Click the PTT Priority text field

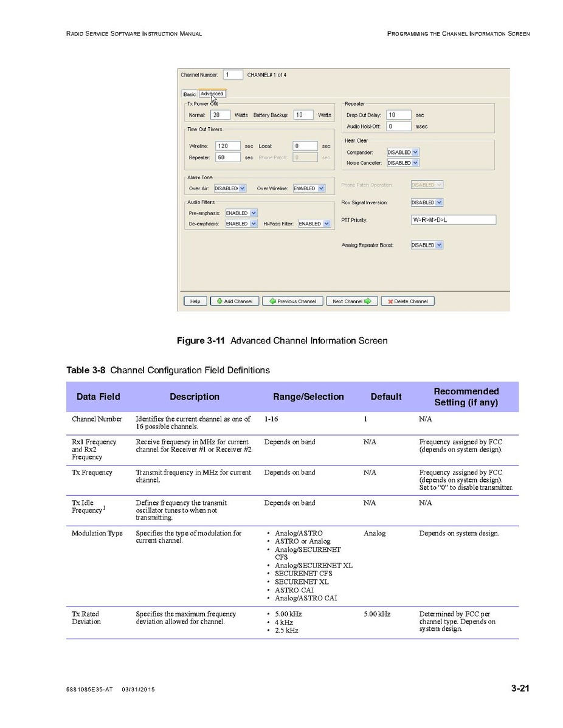(x=453, y=220)
